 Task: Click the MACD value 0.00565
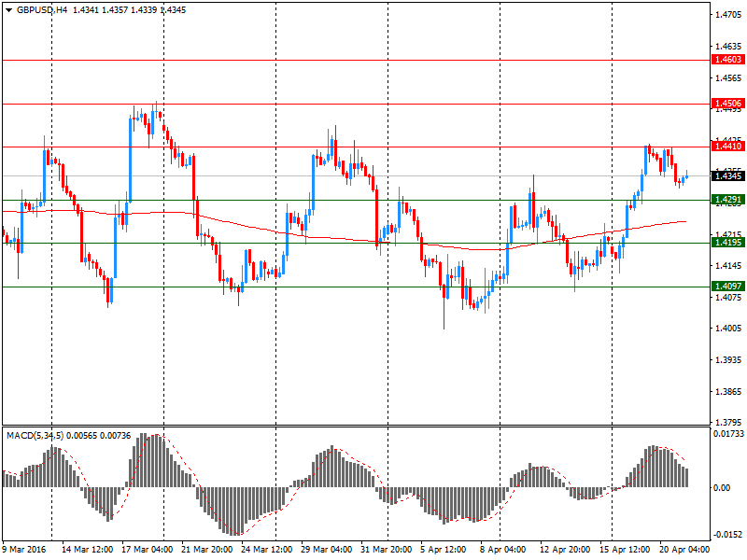click(x=81, y=436)
